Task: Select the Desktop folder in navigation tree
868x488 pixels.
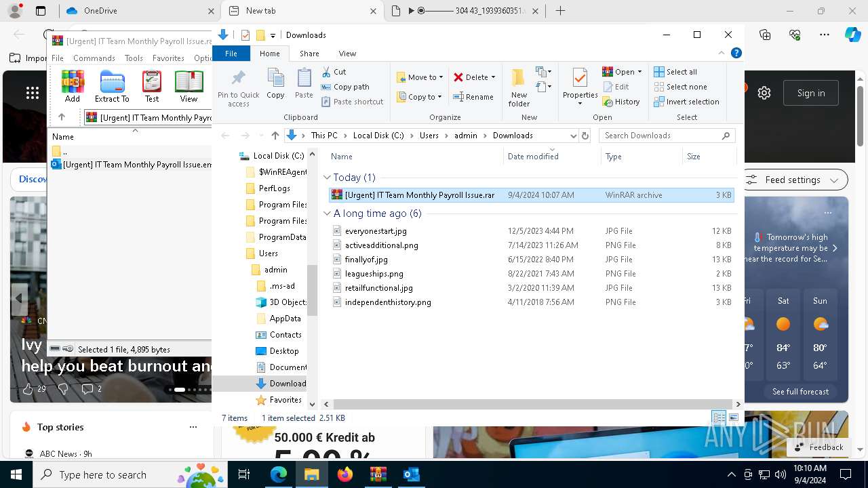Action: pos(283,351)
